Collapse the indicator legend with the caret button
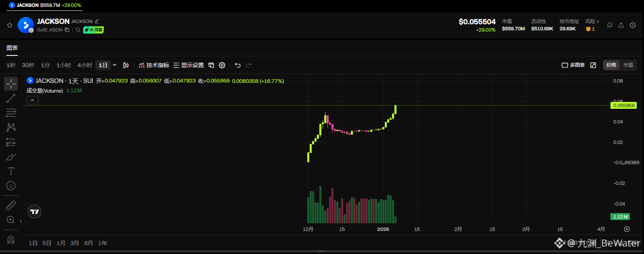The height and width of the screenshot is (254, 644). point(32,100)
